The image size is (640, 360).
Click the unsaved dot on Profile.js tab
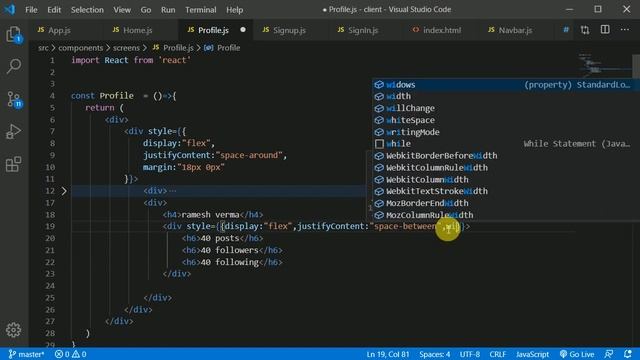click(243, 30)
